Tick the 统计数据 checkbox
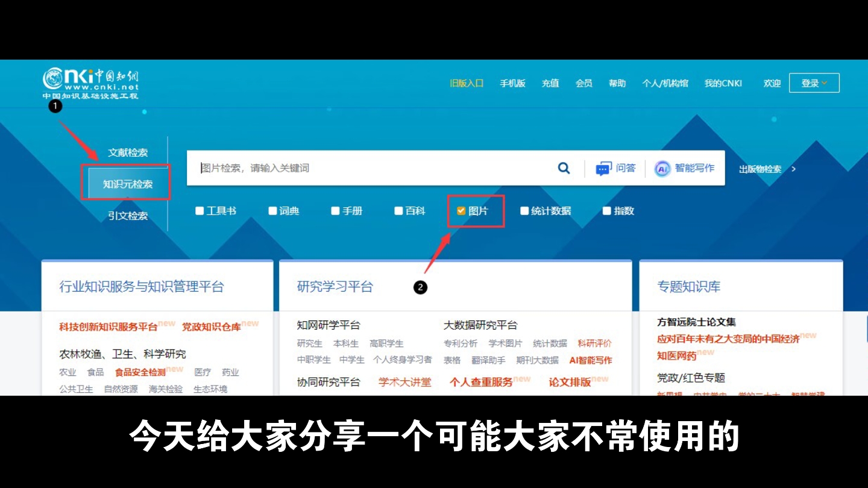 [524, 211]
